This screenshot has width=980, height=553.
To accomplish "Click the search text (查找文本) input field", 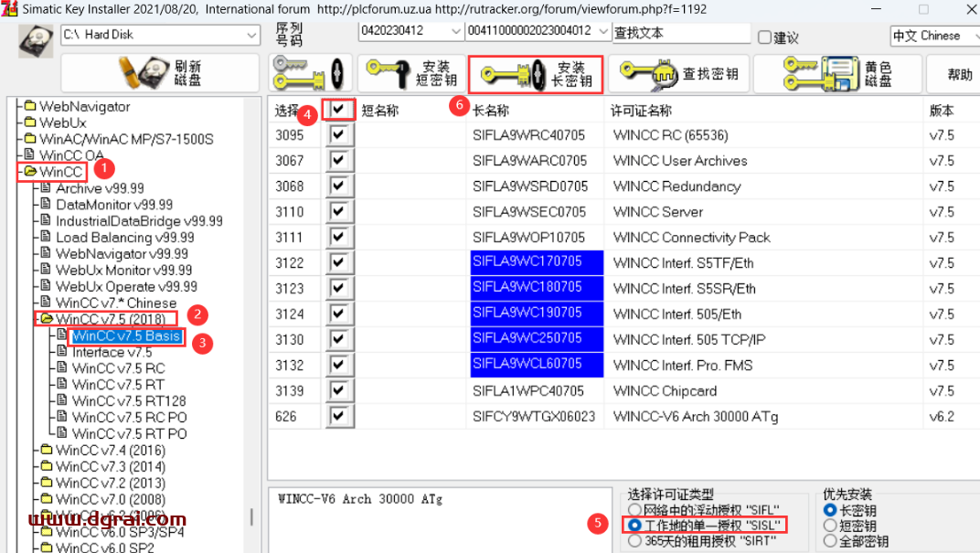I will (x=680, y=33).
